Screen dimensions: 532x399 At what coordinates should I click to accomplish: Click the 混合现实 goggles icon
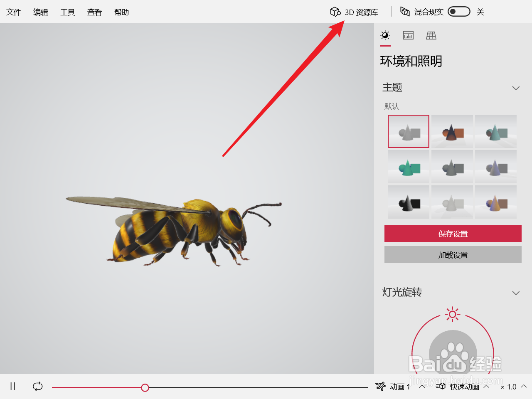405,12
